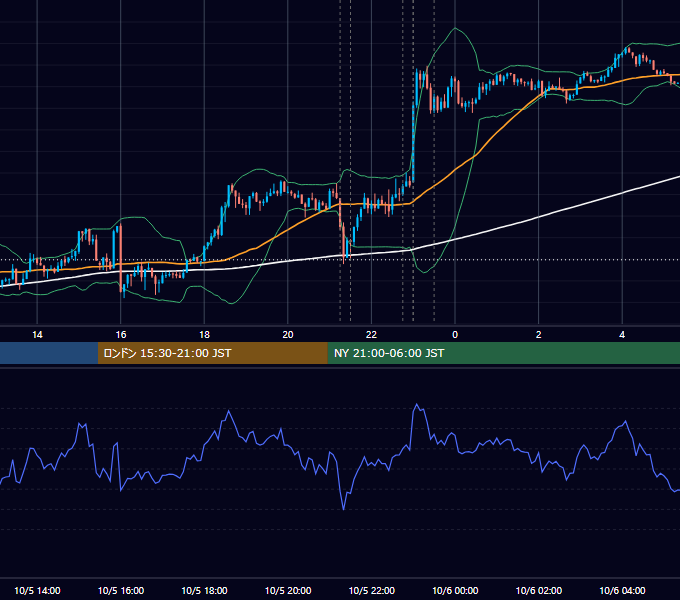Click the 14 label on chart time axis
The width and height of the screenshot is (680, 600).
click(37, 335)
